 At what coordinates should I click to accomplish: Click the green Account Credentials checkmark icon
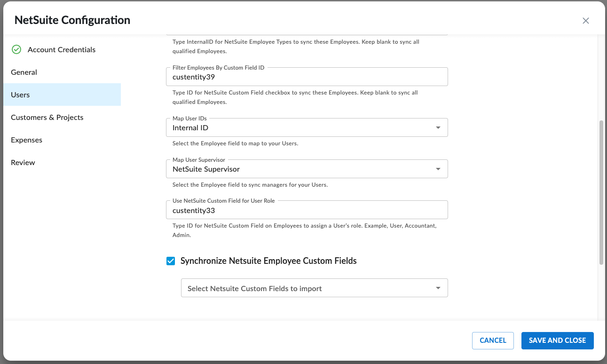coord(16,49)
